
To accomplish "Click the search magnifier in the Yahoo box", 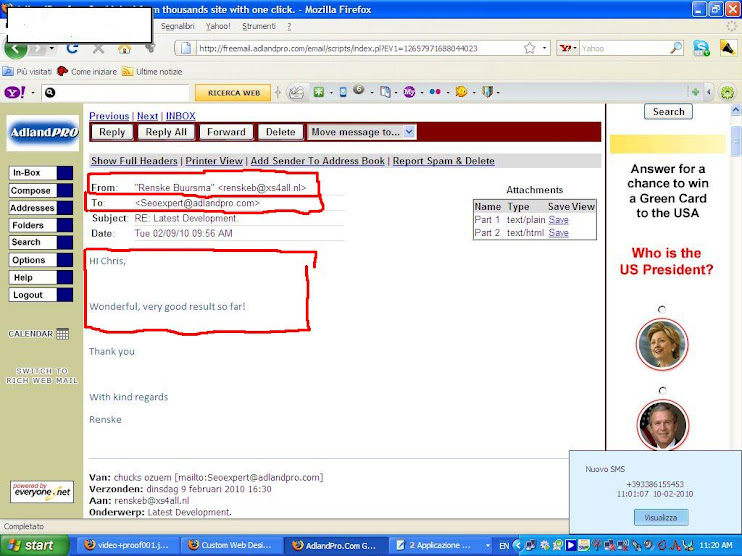I will (676, 48).
